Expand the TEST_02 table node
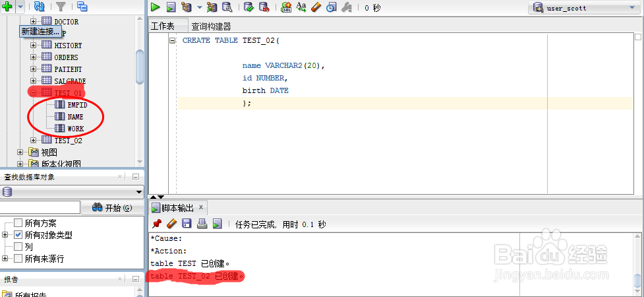644x297 pixels. [x=33, y=141]
